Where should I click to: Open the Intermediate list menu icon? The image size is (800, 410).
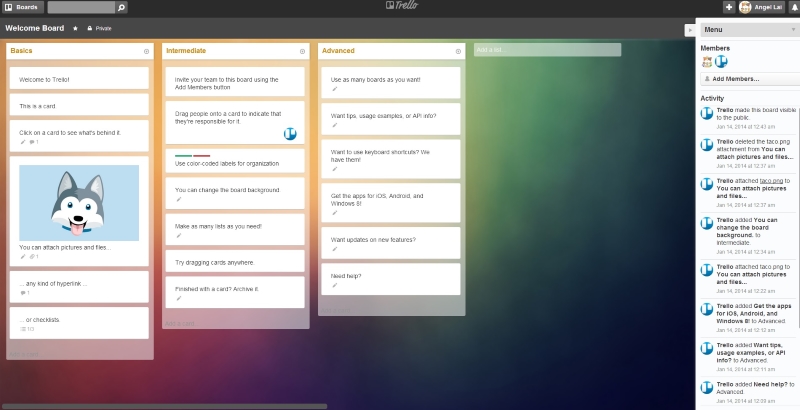pyautogui.click(x=302, y=52)
